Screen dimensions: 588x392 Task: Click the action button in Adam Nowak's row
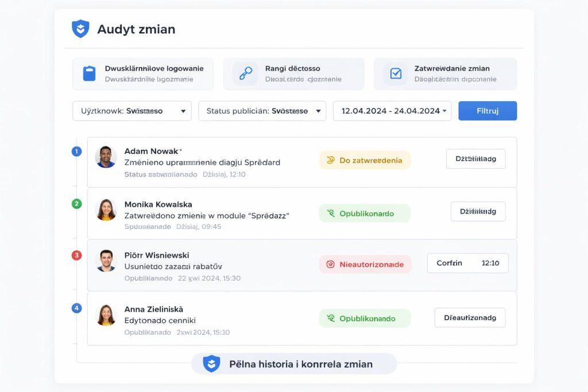click(475, 159)
